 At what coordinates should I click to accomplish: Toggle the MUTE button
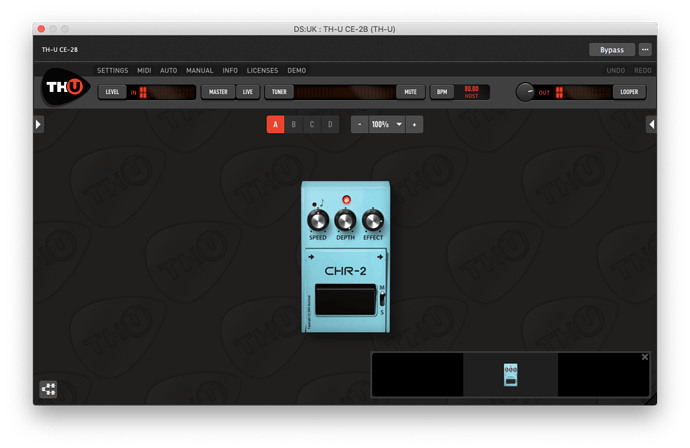coord(410,92)
